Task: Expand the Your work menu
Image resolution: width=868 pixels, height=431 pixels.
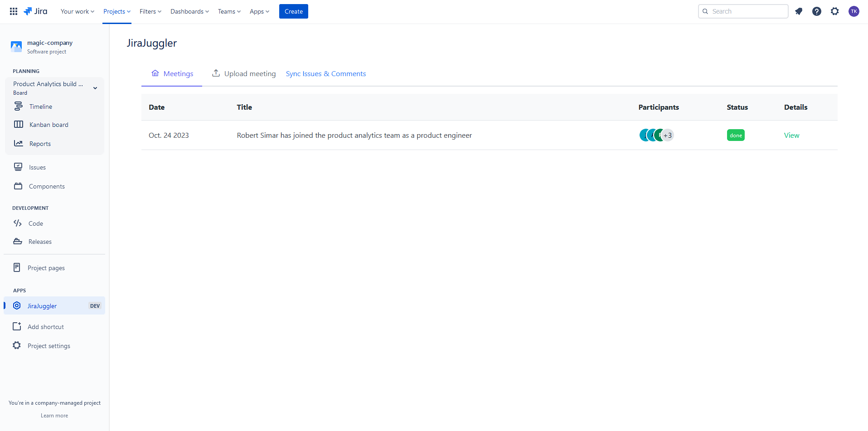Action: 78,11
